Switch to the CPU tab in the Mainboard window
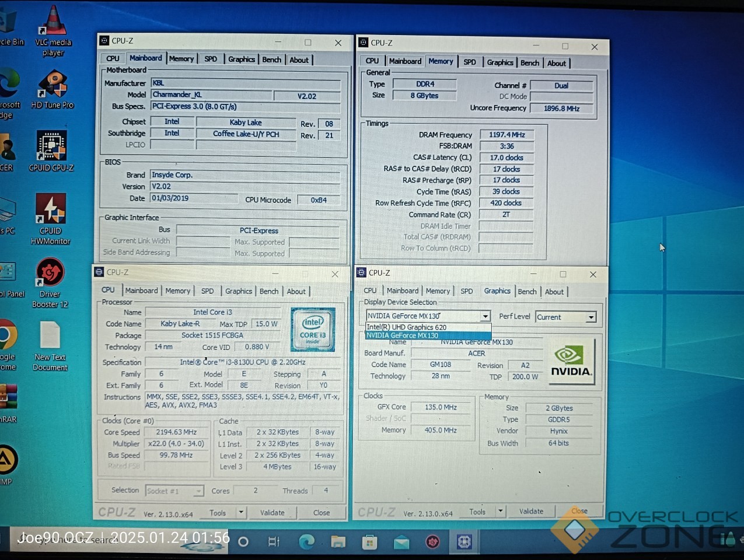The width and height of the screenshot is (744, 560). 113,59
